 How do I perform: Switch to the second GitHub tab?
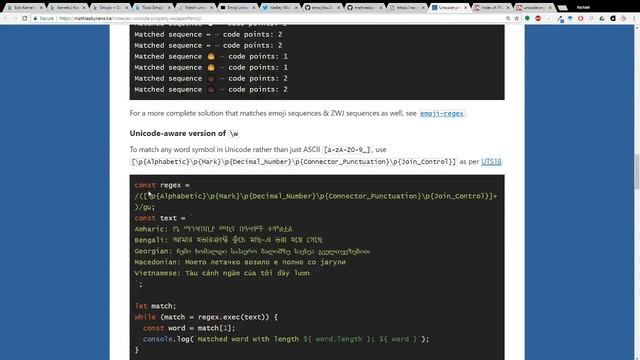pos(364,7)
